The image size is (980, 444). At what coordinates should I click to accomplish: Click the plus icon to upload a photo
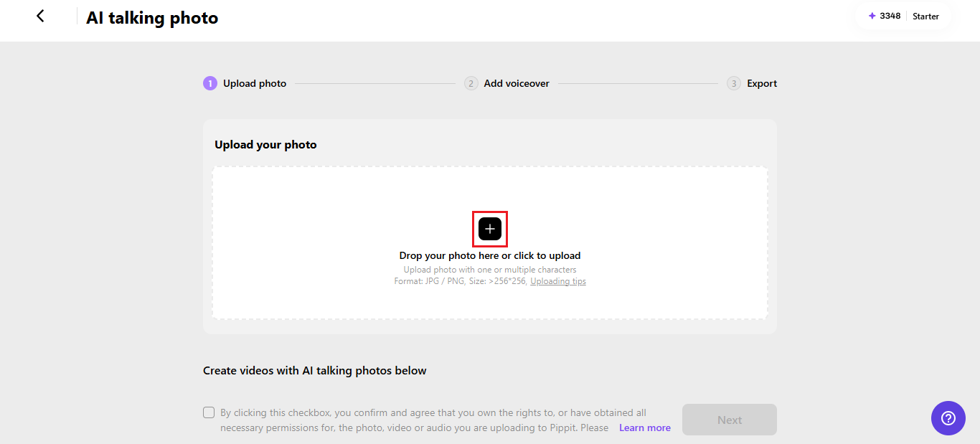(x=490, y=229)
